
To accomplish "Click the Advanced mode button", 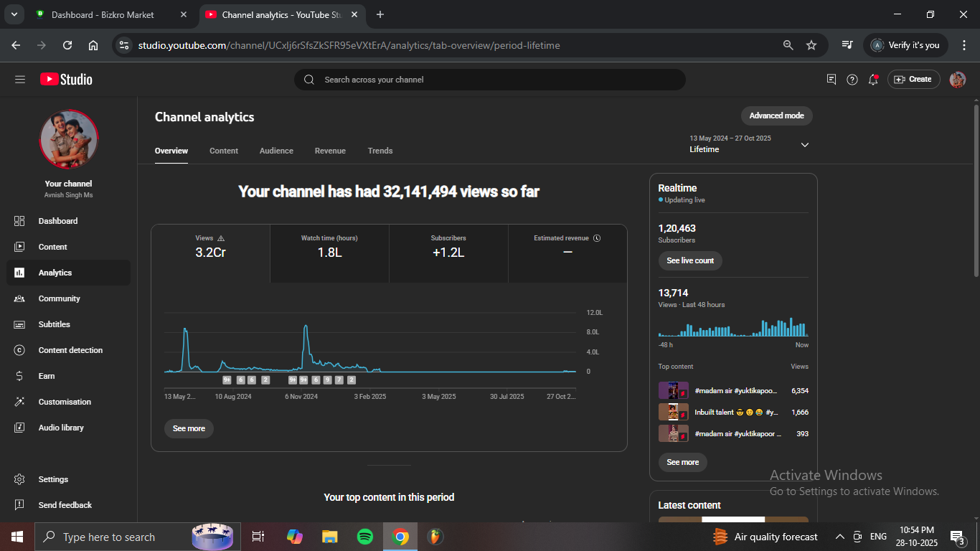I will [x=776, y=116].
